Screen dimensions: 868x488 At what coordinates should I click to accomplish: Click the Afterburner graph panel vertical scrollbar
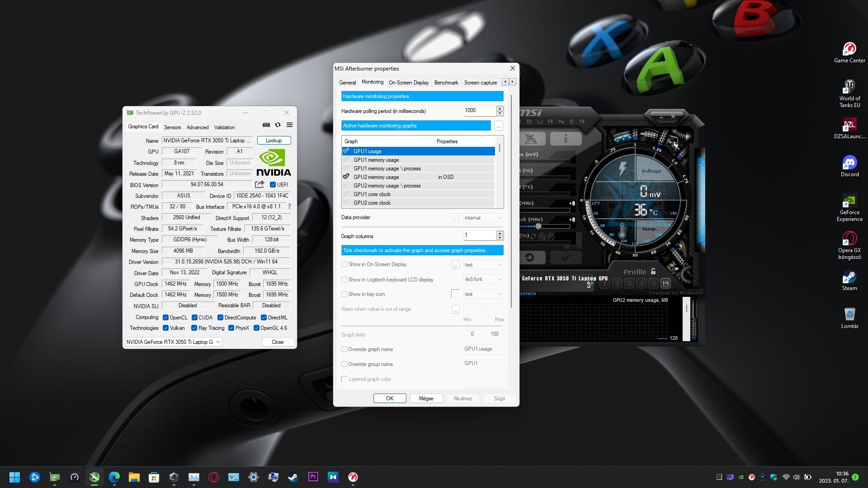[686, 319]
